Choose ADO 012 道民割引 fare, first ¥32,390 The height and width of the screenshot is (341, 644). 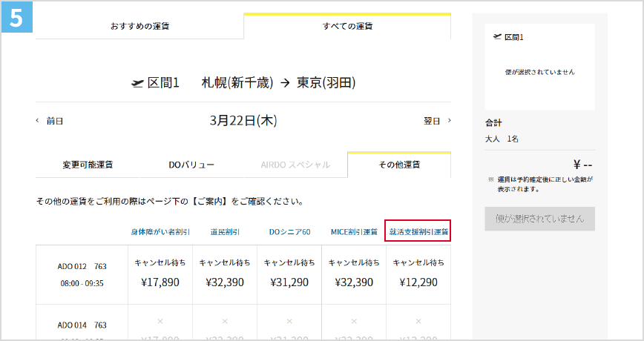point(225,274)
